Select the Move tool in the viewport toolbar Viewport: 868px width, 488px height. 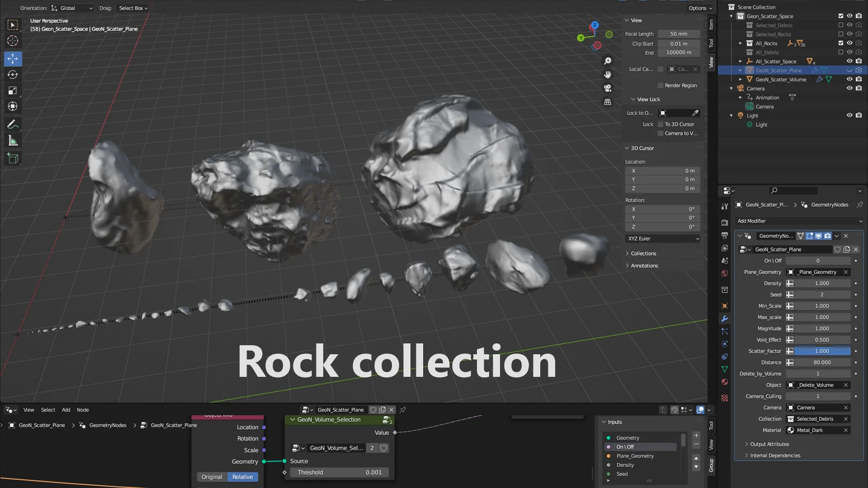point(12,59)
